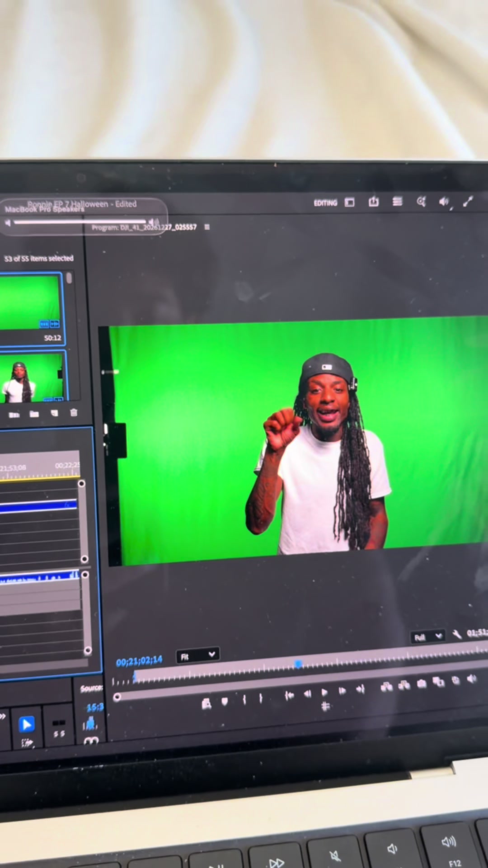Create a New Bin with the folder icon
The image size is (488, 868).
(34, 414)
